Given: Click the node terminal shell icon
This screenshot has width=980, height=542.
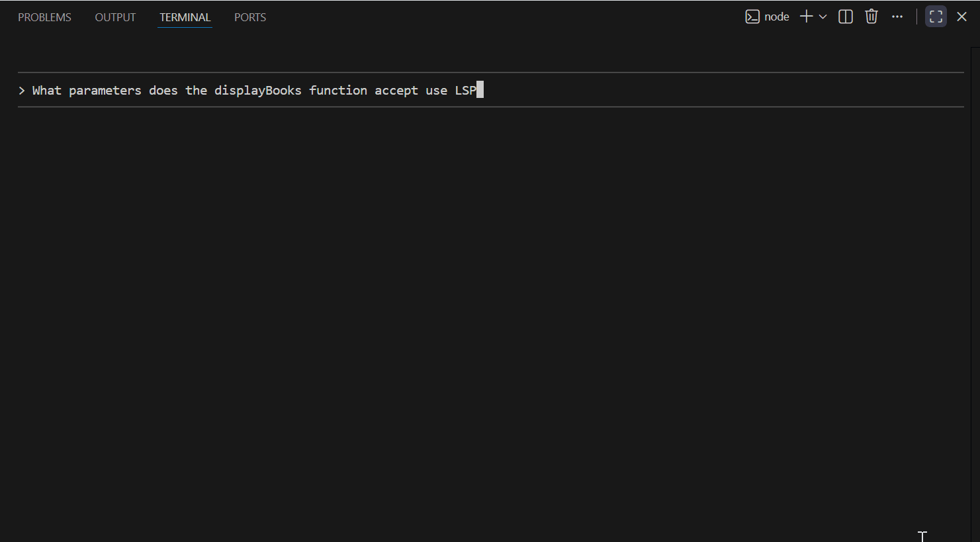Looking at the screenshot, I should (752, 17).
